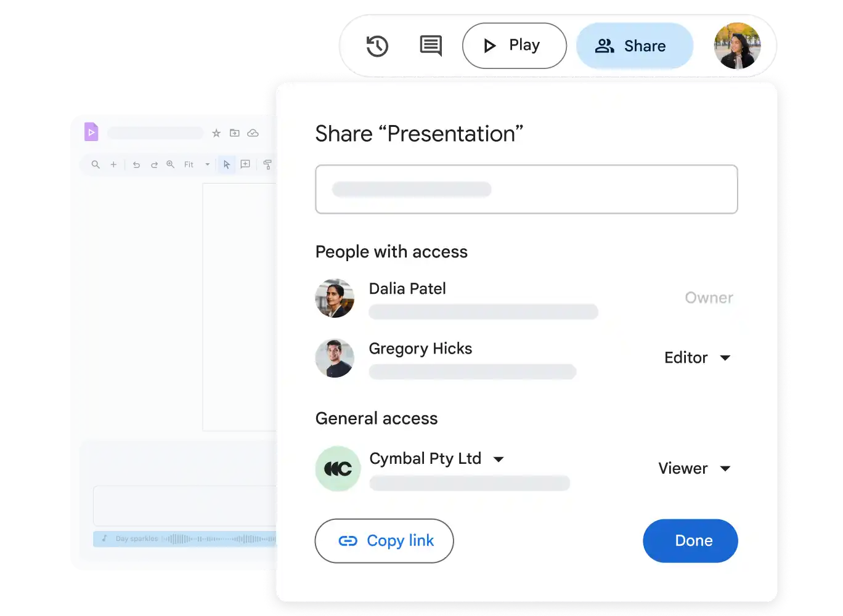Click the add people input field
843x616 pixels.
coord(526,189)
